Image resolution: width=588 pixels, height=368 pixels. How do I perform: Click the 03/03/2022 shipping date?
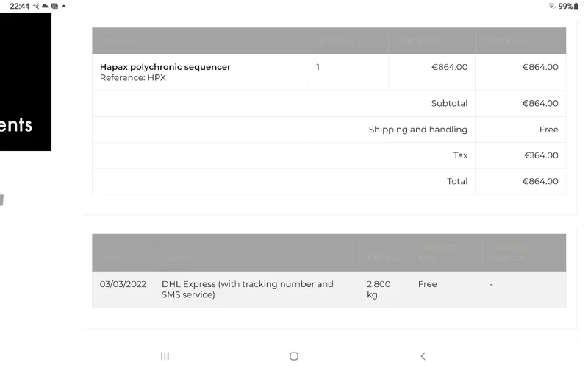[123, 284]
